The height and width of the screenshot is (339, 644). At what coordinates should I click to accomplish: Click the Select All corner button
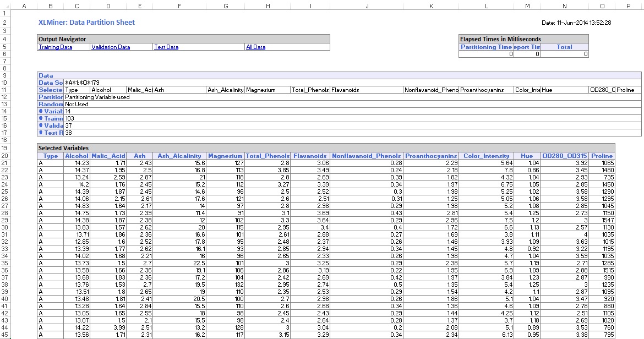[4, 6]
